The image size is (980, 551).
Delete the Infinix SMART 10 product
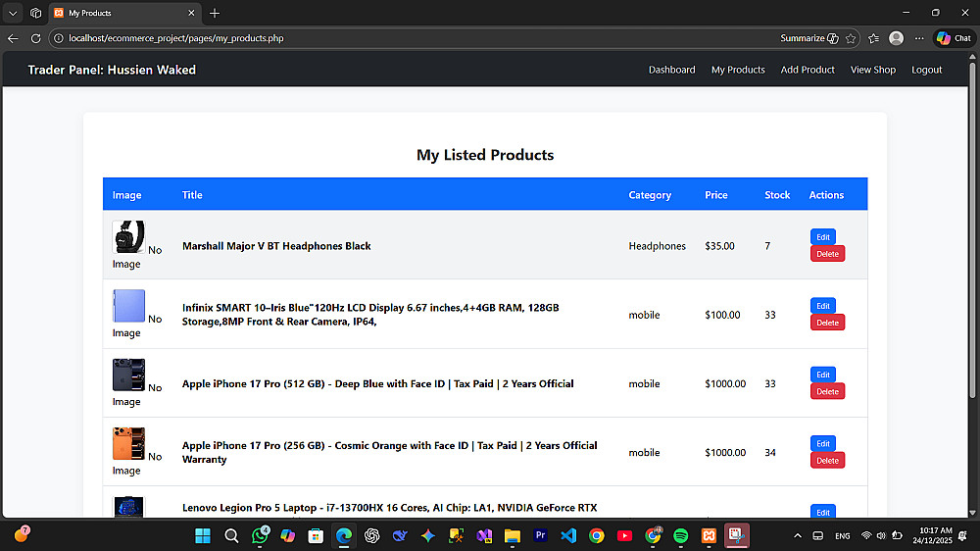click(x=827, y=323)
